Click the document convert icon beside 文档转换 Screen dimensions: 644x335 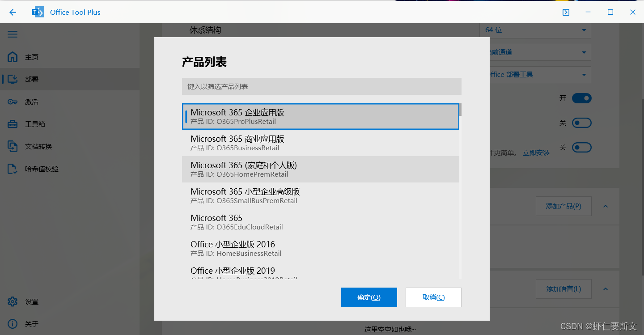point(13,146)
